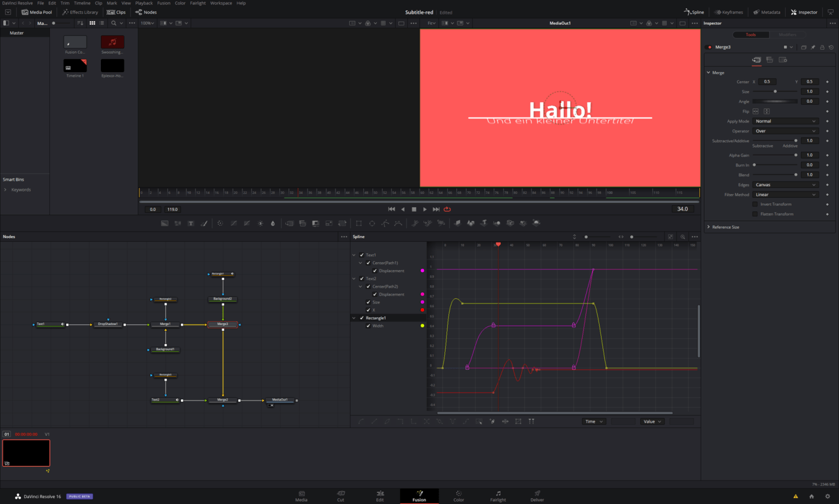Open the Effects Library panel
Screen dimensions: 839x504
(80, 12)
